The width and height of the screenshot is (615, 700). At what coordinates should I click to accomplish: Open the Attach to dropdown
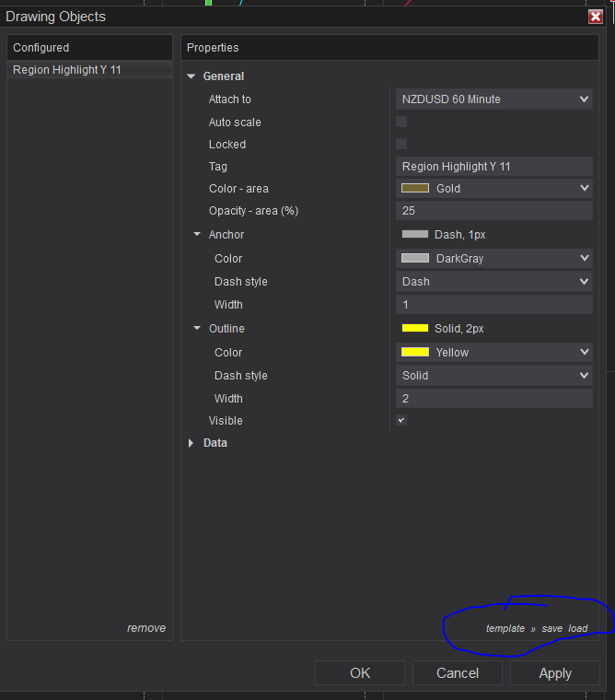495,99
